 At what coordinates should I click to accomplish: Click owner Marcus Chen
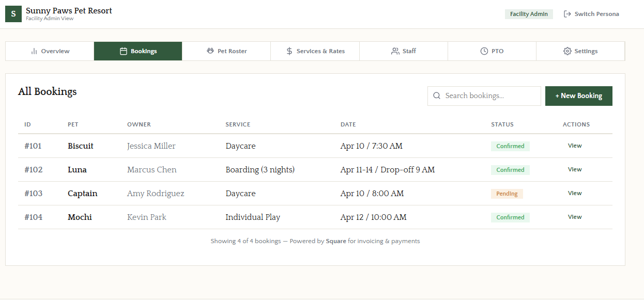click(152, 170)
